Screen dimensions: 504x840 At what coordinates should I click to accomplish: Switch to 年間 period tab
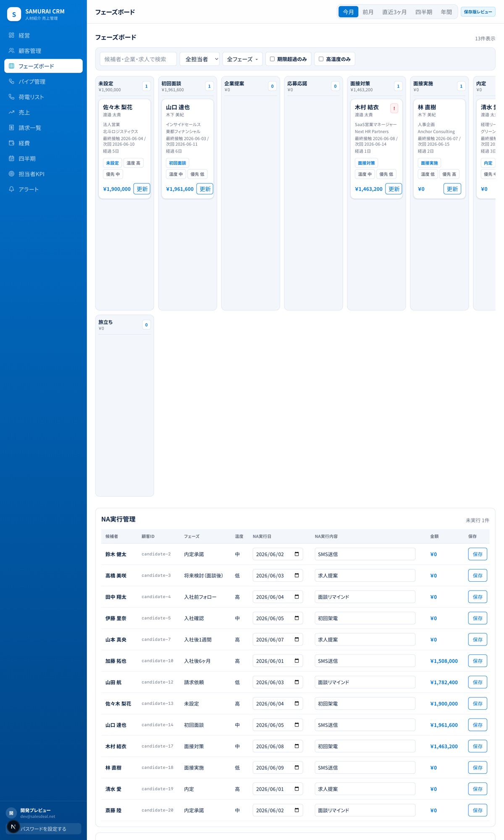coord(446,12)
